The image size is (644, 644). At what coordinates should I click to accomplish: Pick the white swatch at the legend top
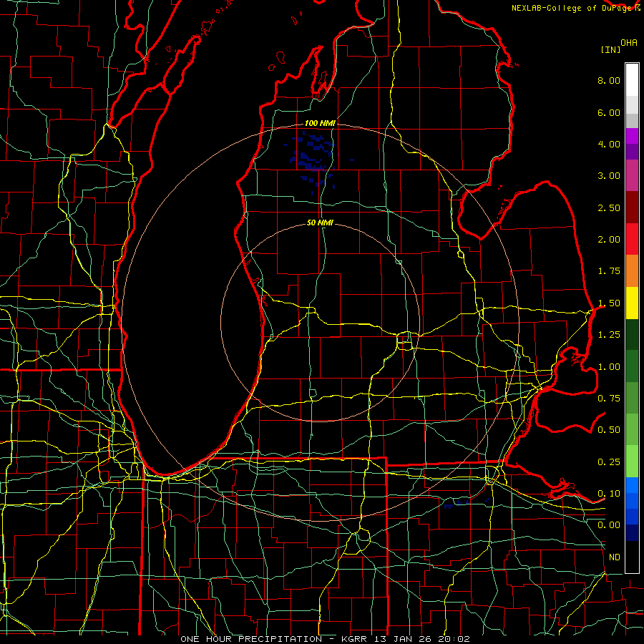pyautogui.click(x=632, y=80)
